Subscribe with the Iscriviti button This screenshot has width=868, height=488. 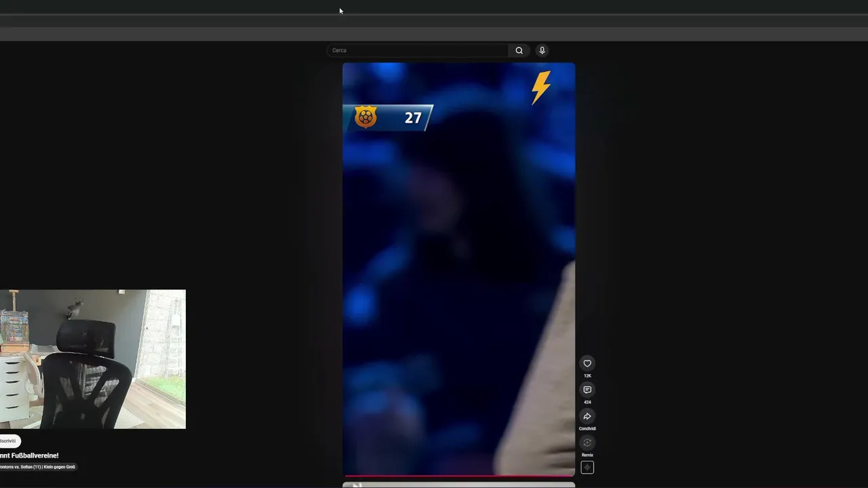point(9,441)
